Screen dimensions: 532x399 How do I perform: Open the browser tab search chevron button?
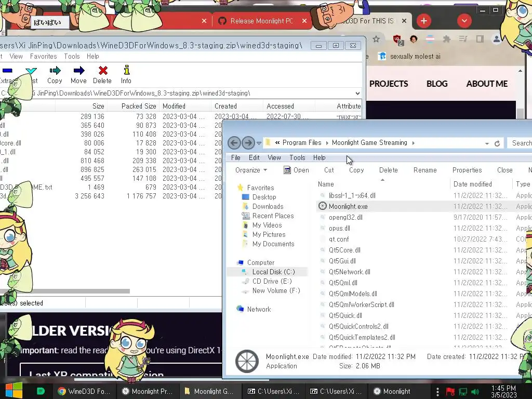coord(464,21)
